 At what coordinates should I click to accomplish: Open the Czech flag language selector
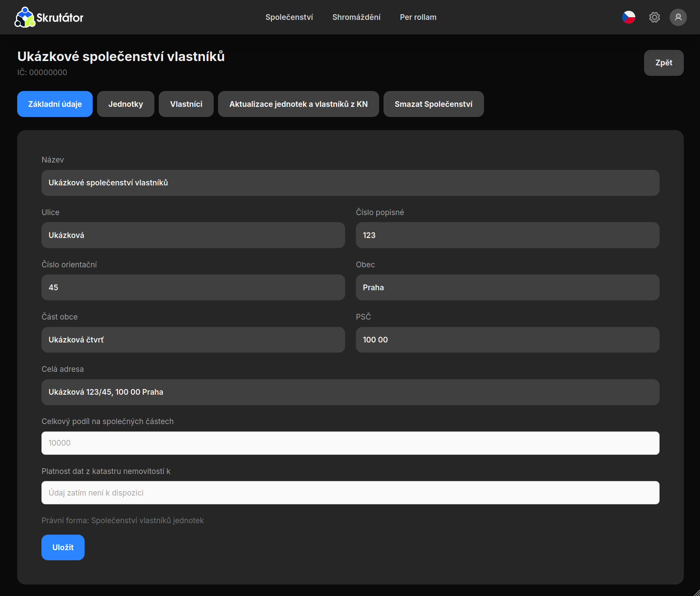(628, 17)
